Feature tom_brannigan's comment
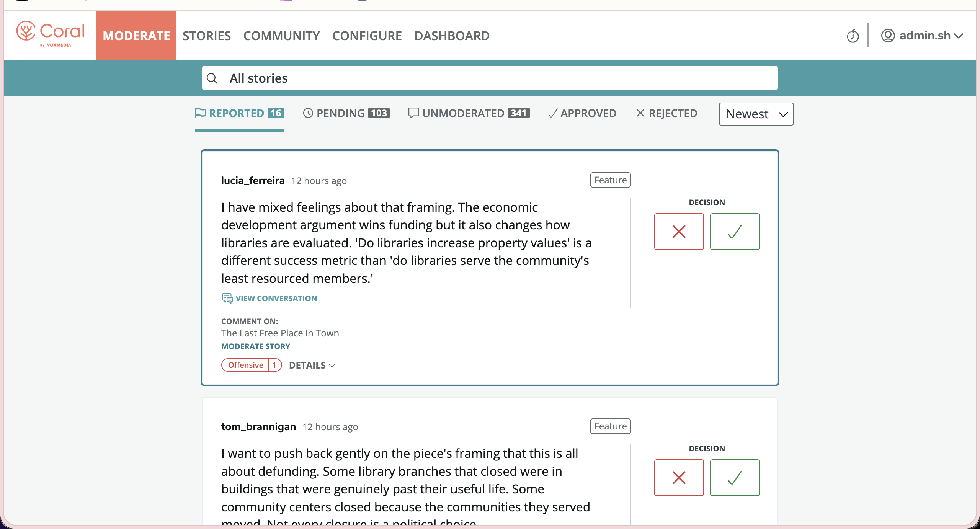Viewport: 980px width, 529px height. click(x=610, y=426)
